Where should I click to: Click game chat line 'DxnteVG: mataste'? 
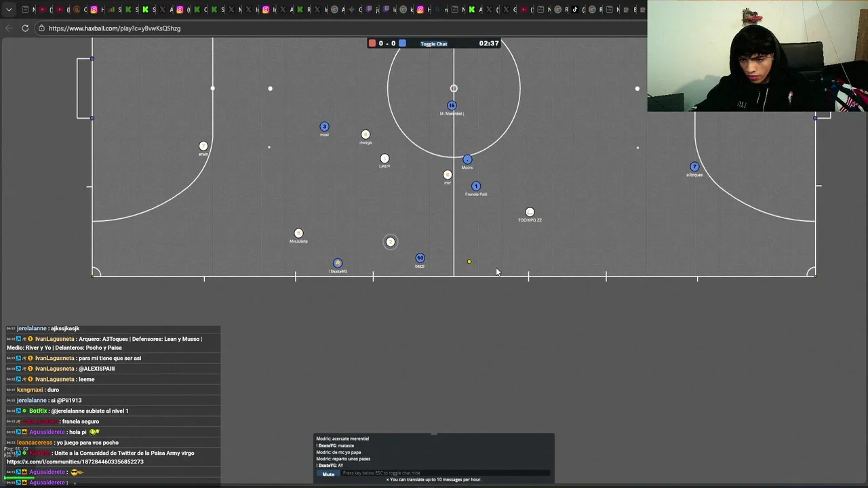(x=335, y=445)
